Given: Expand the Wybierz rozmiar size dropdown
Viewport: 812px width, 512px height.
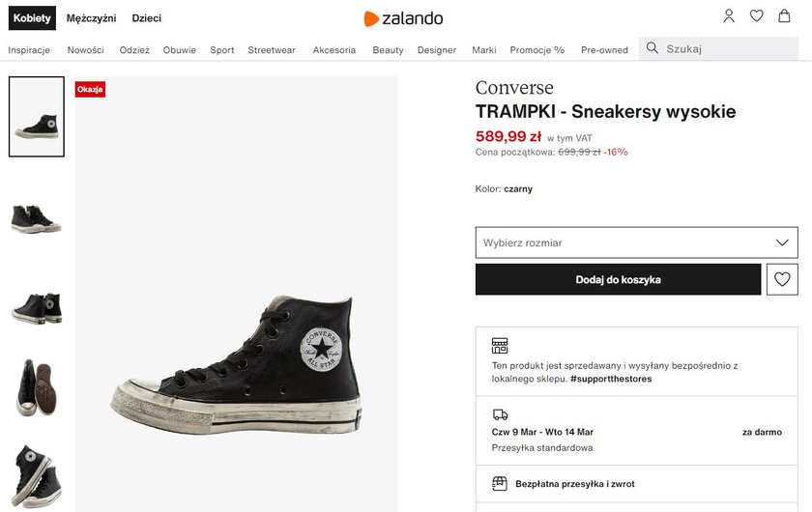Looking at the screenshot, I should 636,242.
